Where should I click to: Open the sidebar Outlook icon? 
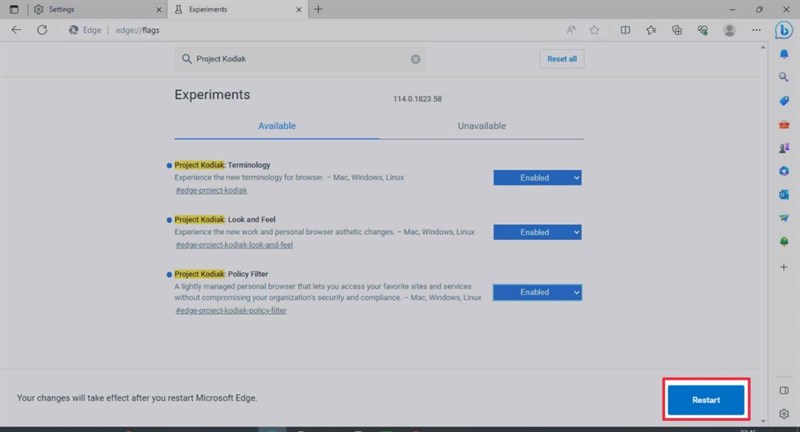click(x=784, y=194)
